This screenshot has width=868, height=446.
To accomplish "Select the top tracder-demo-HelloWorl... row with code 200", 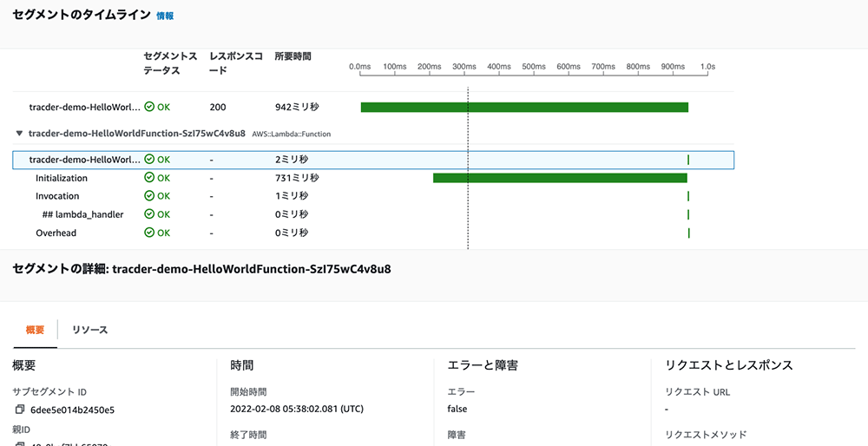I will [373, 108].
